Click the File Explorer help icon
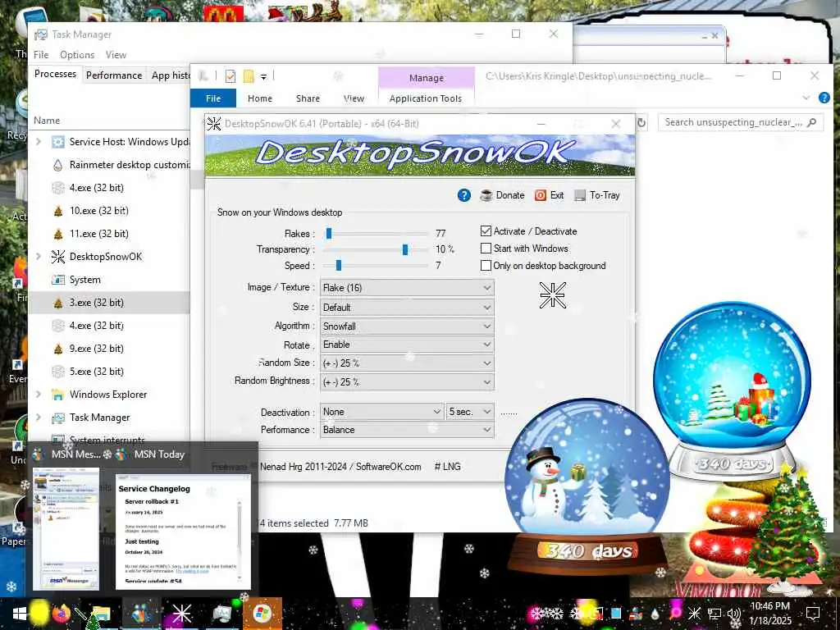The height and width of the screenshot is (630, 840). coord(824,98)
